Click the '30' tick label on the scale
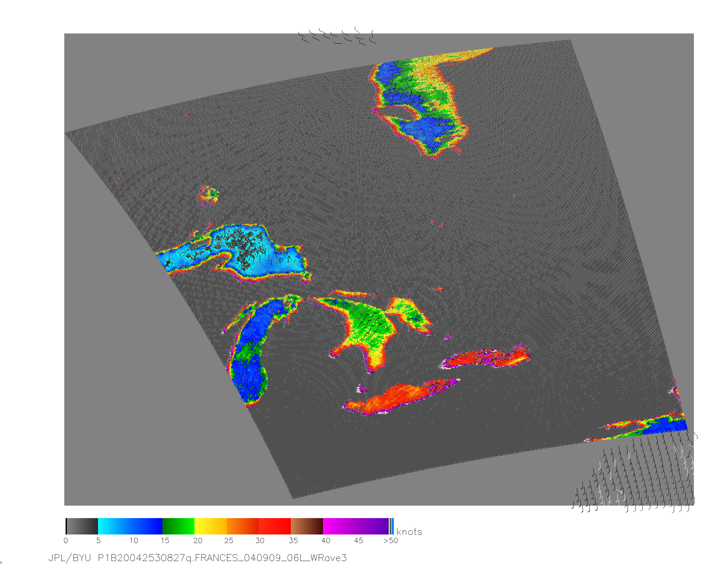728x564 pixels. click(260, 541)
